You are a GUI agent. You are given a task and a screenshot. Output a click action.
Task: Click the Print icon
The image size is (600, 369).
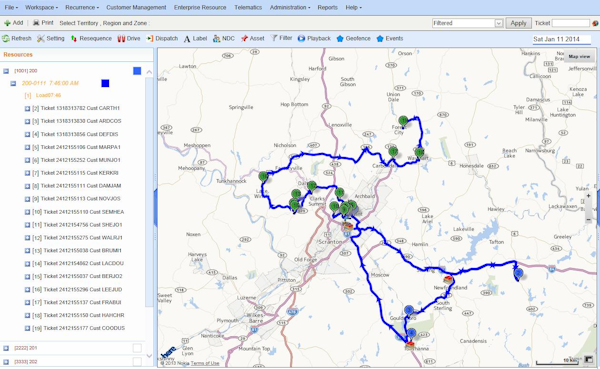tap(36, 23)
